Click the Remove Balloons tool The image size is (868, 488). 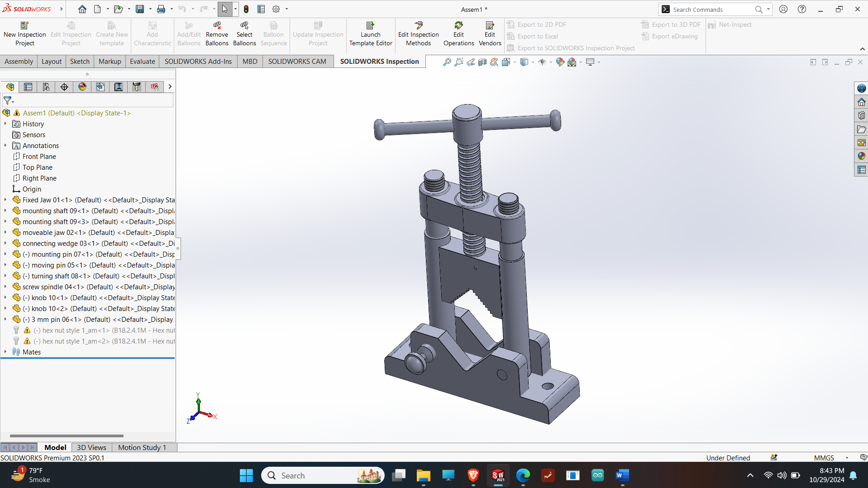[x=217, y=34]
